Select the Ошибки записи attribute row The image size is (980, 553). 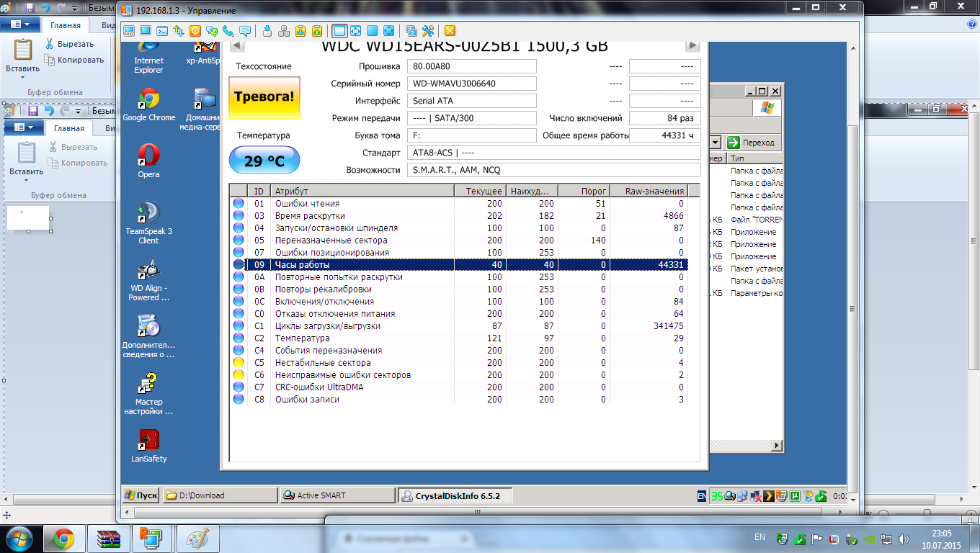tap(458, 400)
